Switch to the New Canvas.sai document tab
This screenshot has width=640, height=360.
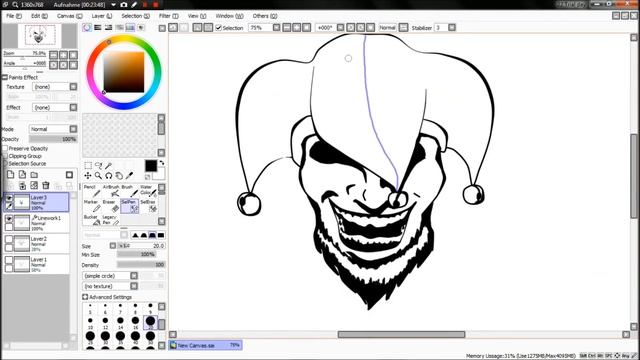[205, 345]
